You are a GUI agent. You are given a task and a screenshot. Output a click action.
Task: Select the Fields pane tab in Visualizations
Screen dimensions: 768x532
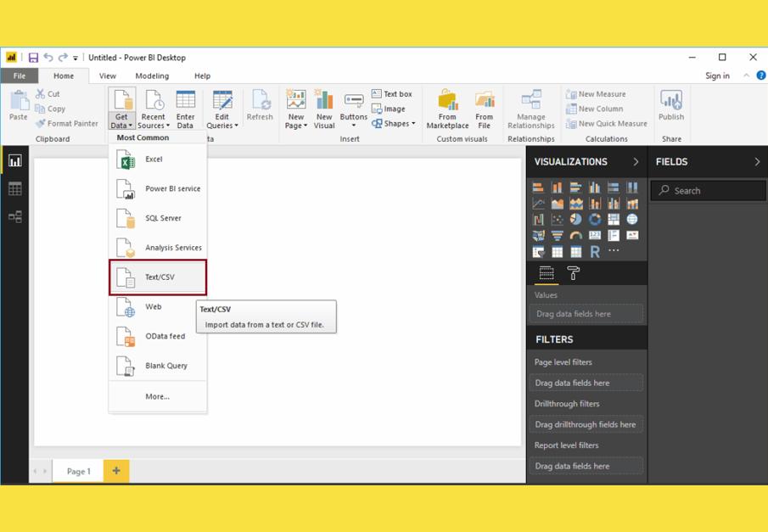tap(547, 273)
